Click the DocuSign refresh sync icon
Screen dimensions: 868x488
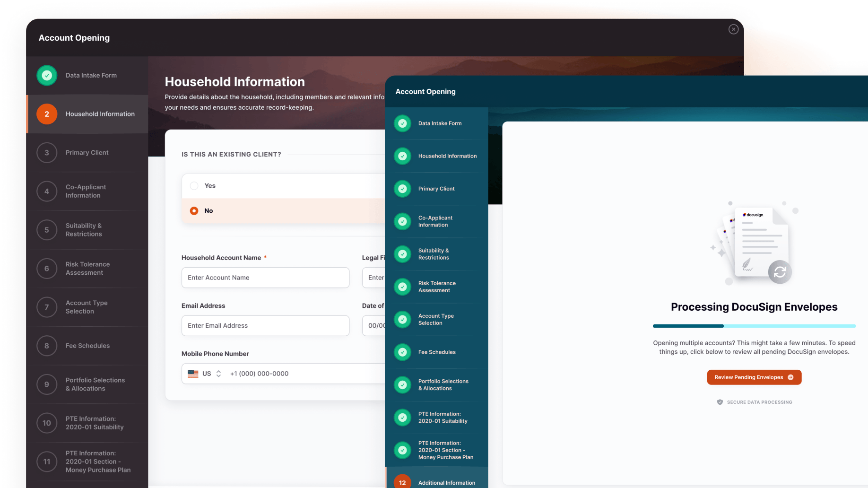point(780,272)
